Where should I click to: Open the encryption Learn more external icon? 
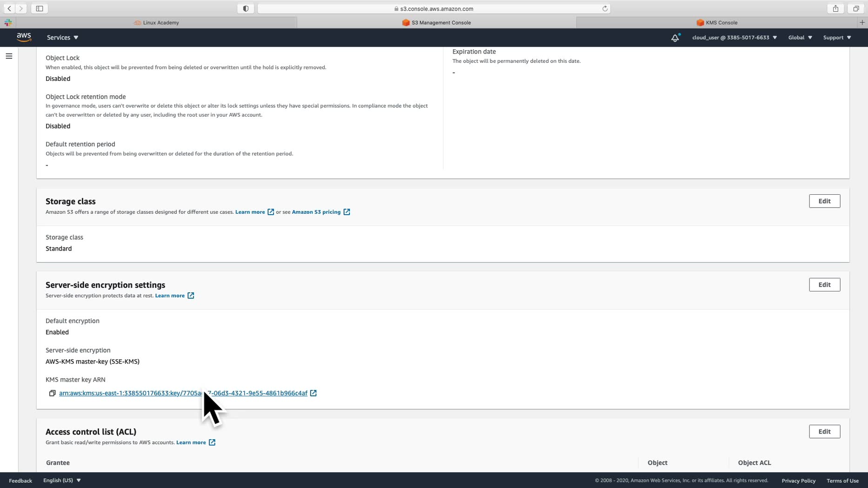coord(191,296)
